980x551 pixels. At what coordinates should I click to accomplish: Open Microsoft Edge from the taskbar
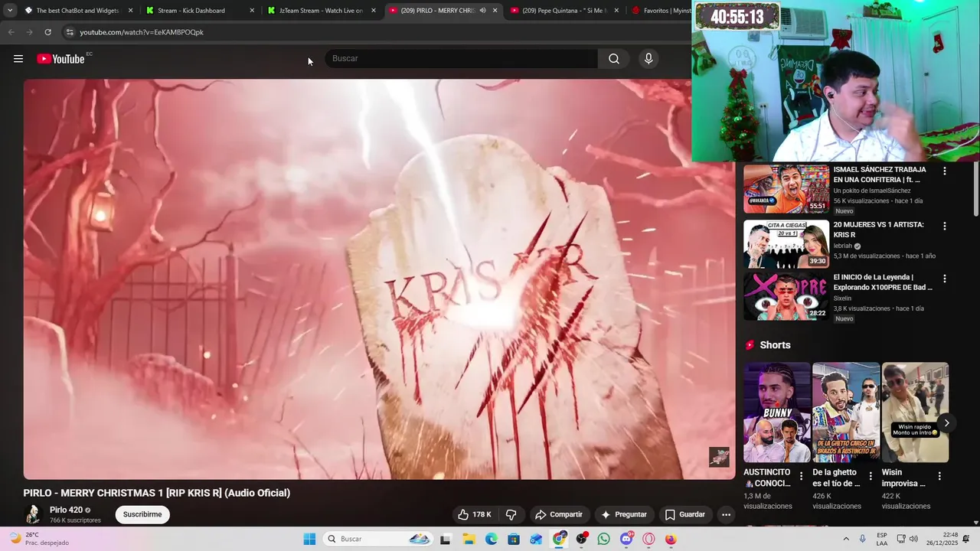point(491,539)
